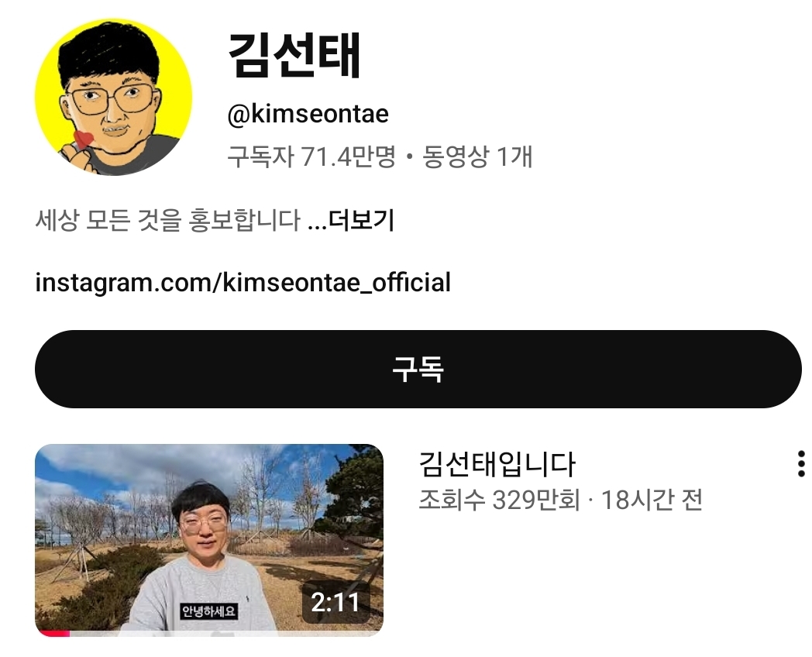
Task: Click the 안녕하세요 caption on thumbnail
Action: click(208, 611)
